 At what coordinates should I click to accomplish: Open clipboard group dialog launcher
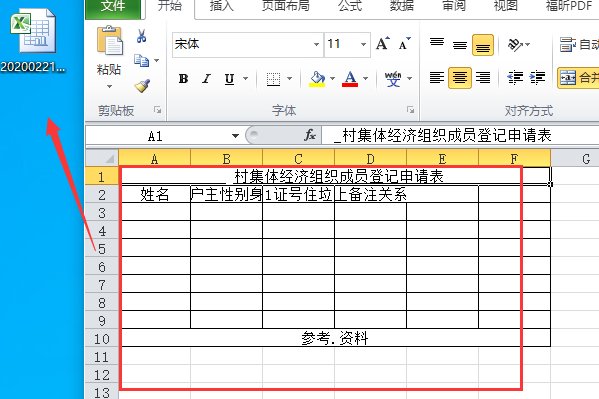[x=157, y=110]
